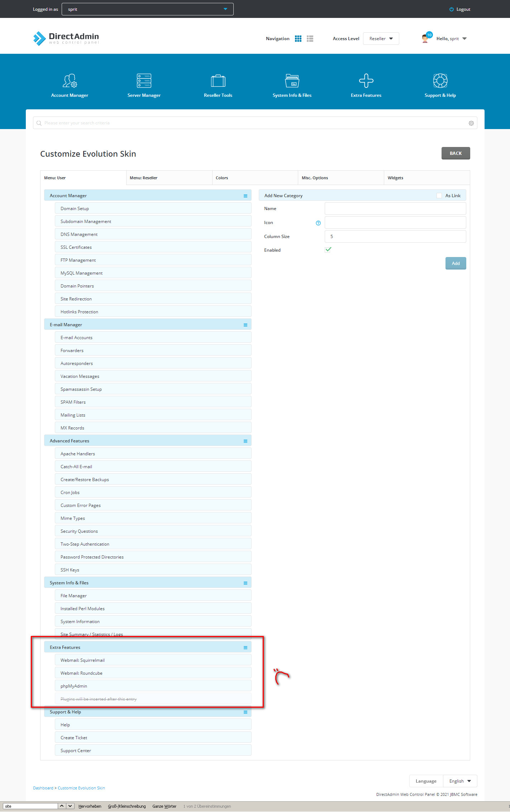Click the Reseller Tools briefcase icon

[x=218, y=81]
